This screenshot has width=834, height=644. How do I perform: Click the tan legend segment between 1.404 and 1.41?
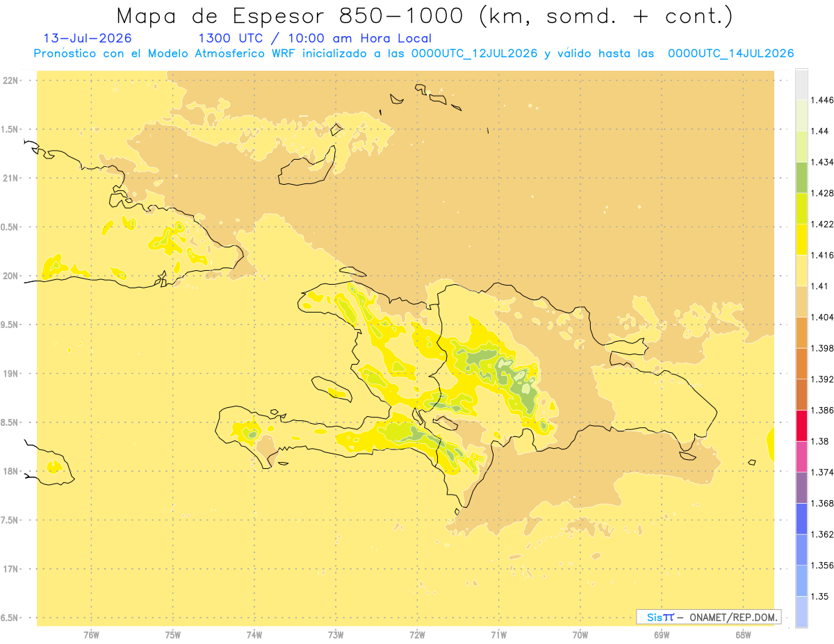[801, 302]
